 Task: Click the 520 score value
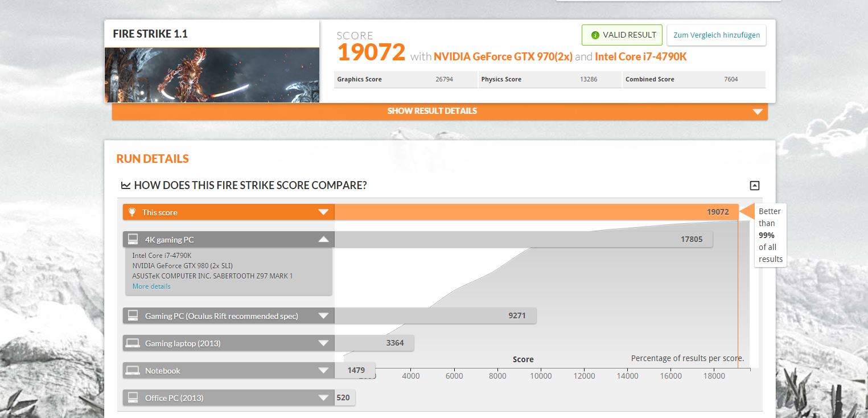tap(343, 398)
